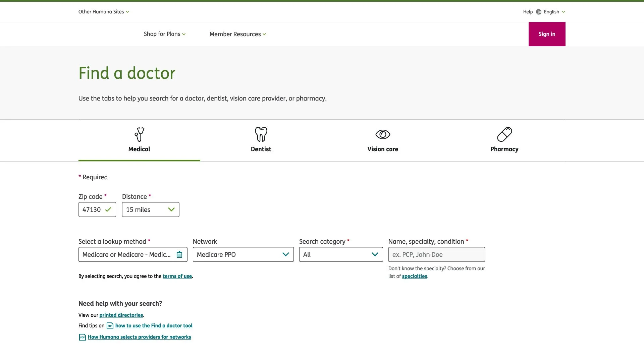The width and height of the screenshot is (644, 362).
Task: Switch to the Medical tab
Action: point(139,140)
